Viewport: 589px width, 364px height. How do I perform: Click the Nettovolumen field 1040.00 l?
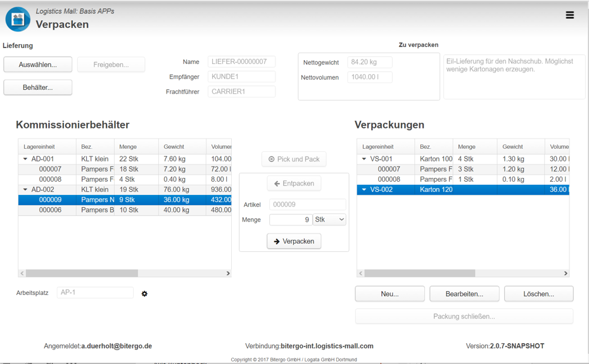370,77
